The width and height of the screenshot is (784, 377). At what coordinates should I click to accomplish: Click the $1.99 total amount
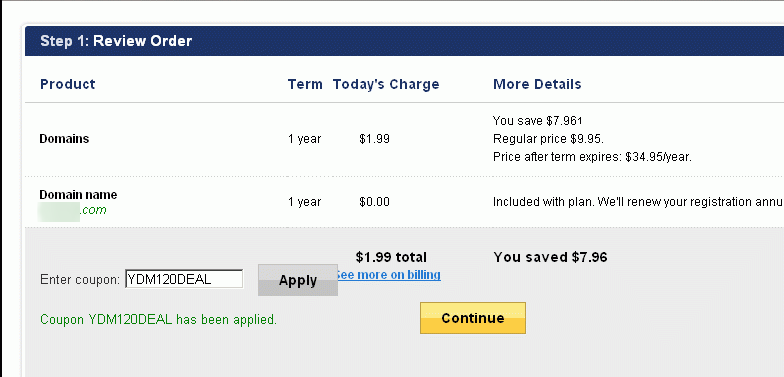click(x=392, y=258)
